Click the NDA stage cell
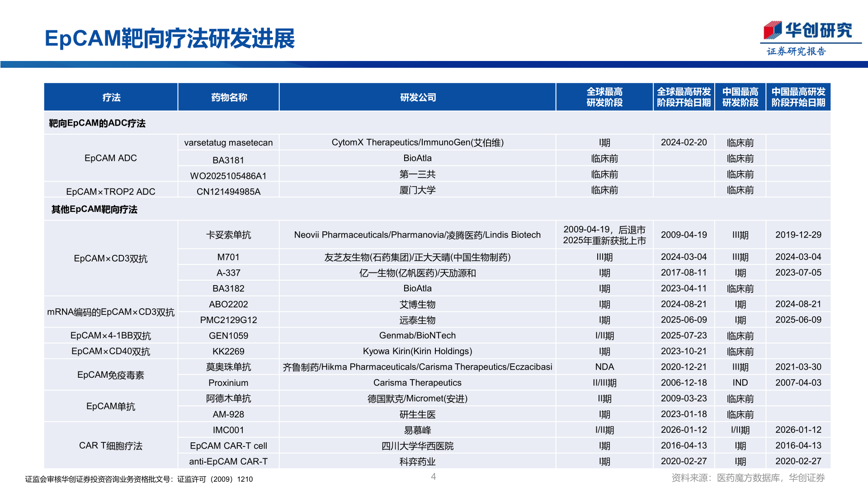 pyautogui.click(x=604, y=367)
